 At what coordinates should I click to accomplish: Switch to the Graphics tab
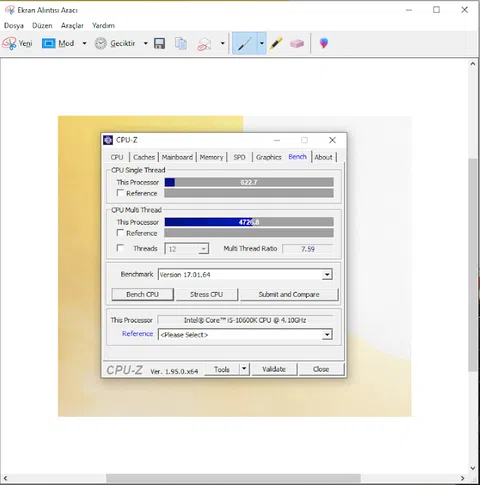coord(269,157)
